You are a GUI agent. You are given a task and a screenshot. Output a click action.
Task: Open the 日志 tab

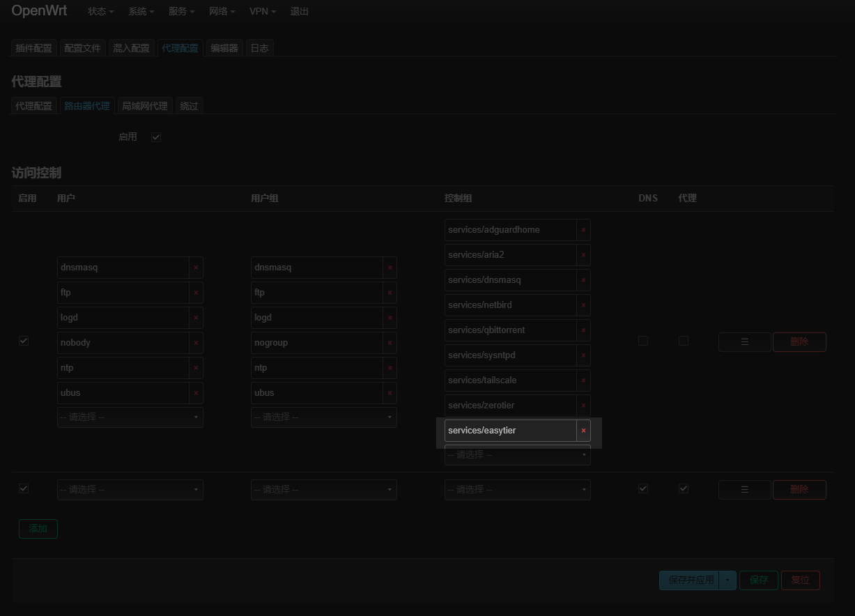pyautogui.click(x=259, y=48)
